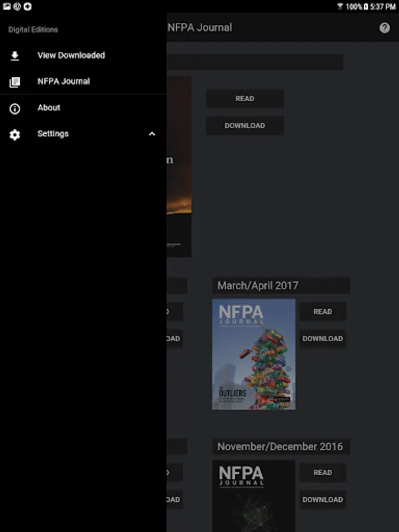
Task: Click the download arrow icon in drawer
Action: coord(15,56)
